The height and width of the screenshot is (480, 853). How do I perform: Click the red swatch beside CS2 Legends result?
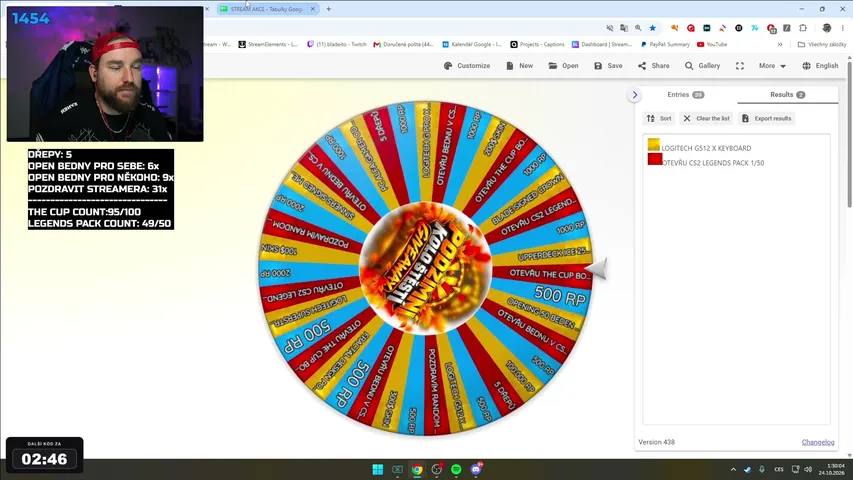(654, 159)
